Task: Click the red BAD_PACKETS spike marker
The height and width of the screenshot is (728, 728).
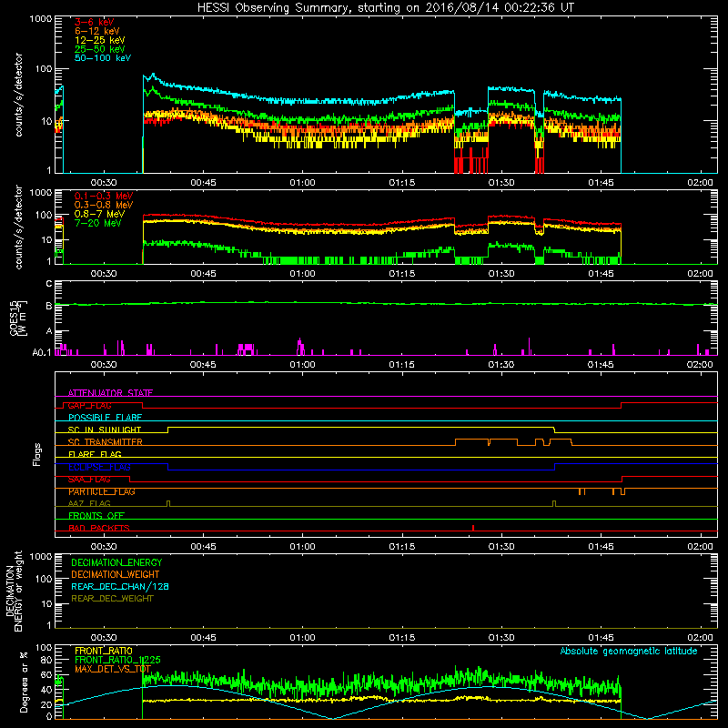Action: [x=473, y=528]
